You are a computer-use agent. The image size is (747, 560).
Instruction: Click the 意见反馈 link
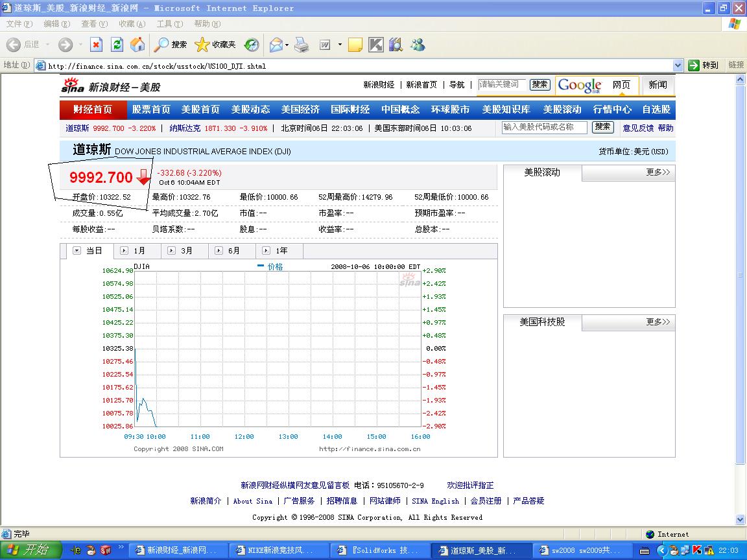[638, 128]
